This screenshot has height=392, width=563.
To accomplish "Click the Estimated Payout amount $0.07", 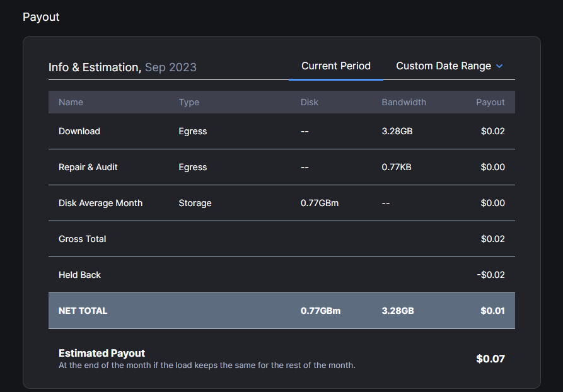I will point(490,359).
